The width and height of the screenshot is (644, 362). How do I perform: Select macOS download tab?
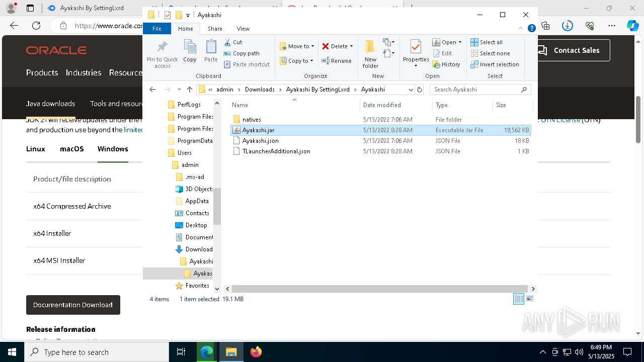click(x=72, y=149)
